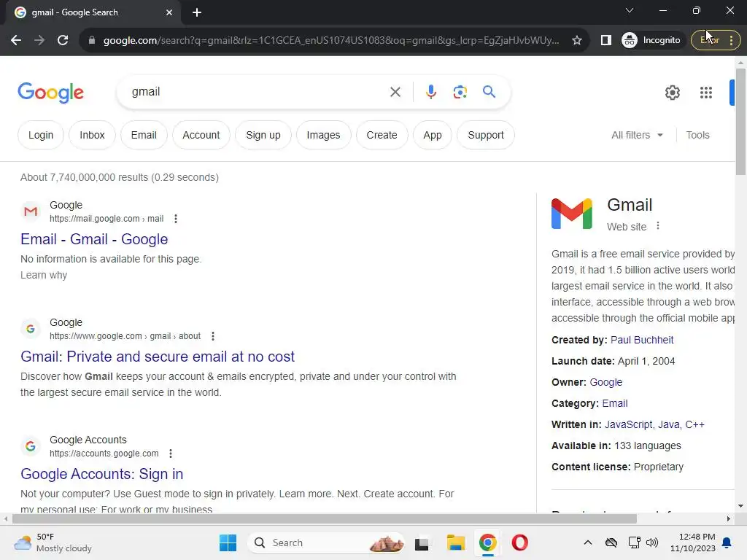
Task: Follow the Paul Buchheit link
Action: (642, 340)
